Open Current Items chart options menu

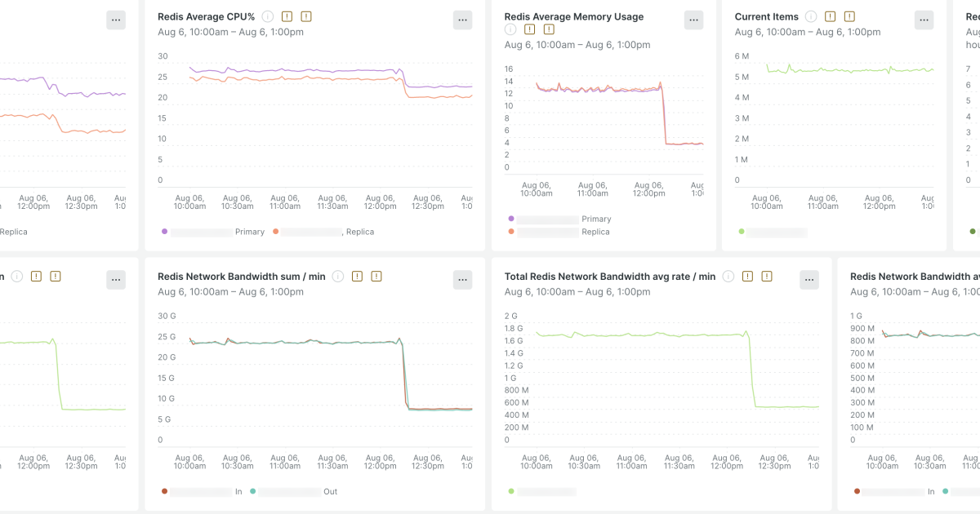(x=924, y=20)
